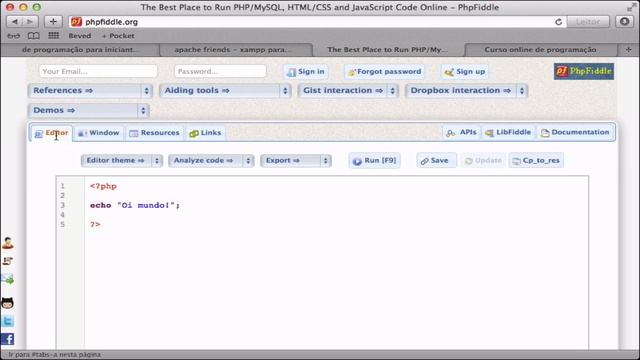This screenshot has width=640, height=360.
Task: Click the Password input field
Action: click(220, 71)
